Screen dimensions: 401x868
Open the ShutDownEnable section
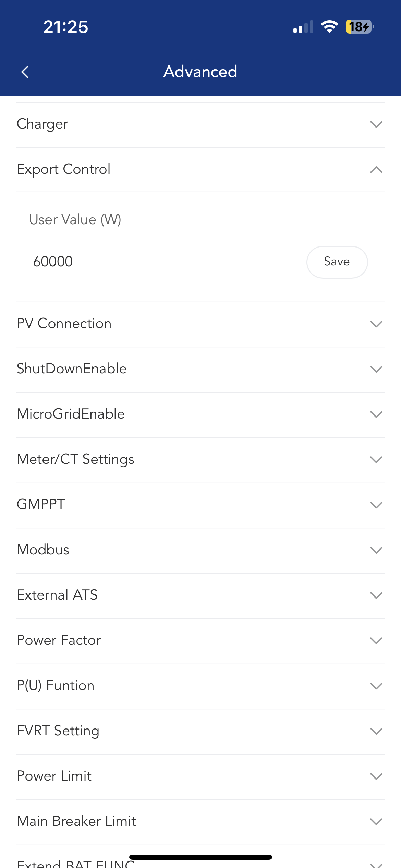click(376, 369)
